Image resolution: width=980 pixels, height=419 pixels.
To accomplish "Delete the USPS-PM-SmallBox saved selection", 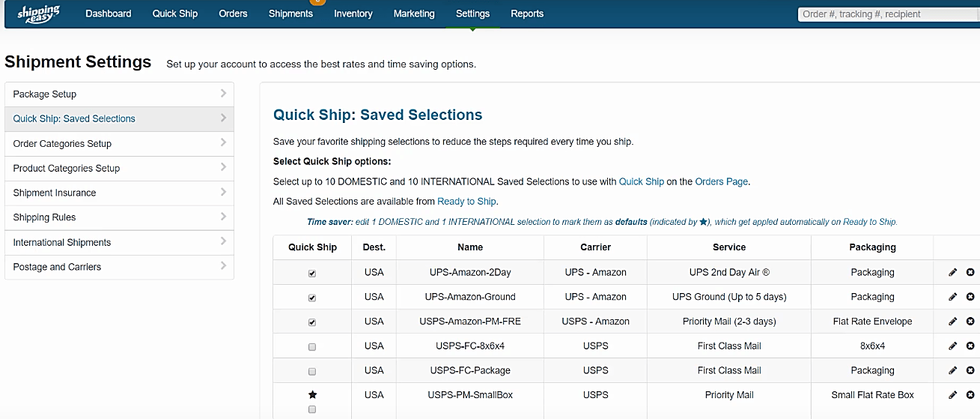I will (970, 394).
